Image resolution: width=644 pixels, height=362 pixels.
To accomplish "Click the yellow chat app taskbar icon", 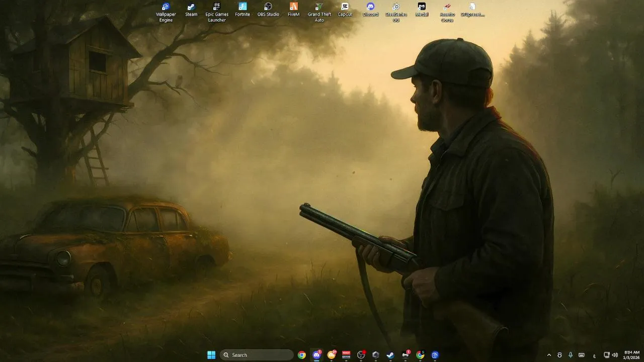I will pos(332,355).
